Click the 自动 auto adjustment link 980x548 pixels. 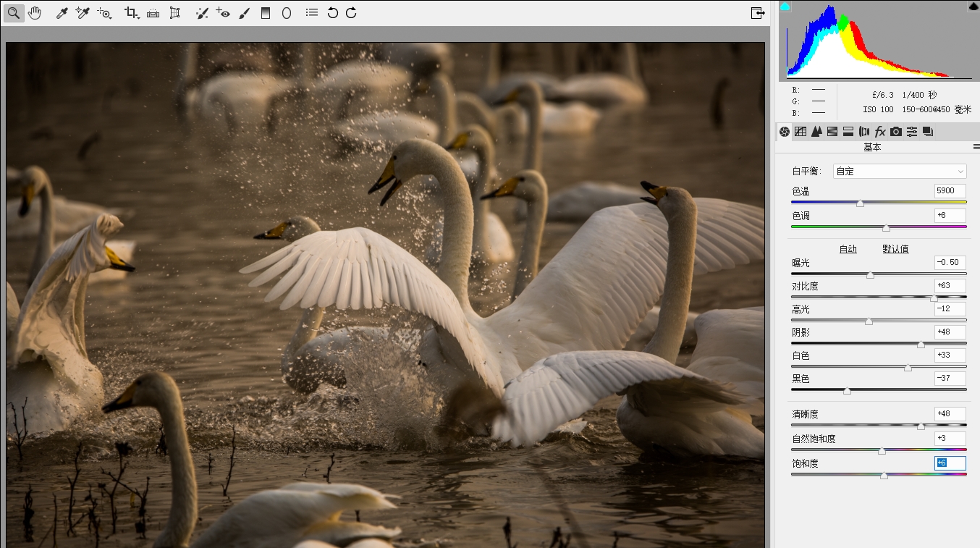pos(848,249)
